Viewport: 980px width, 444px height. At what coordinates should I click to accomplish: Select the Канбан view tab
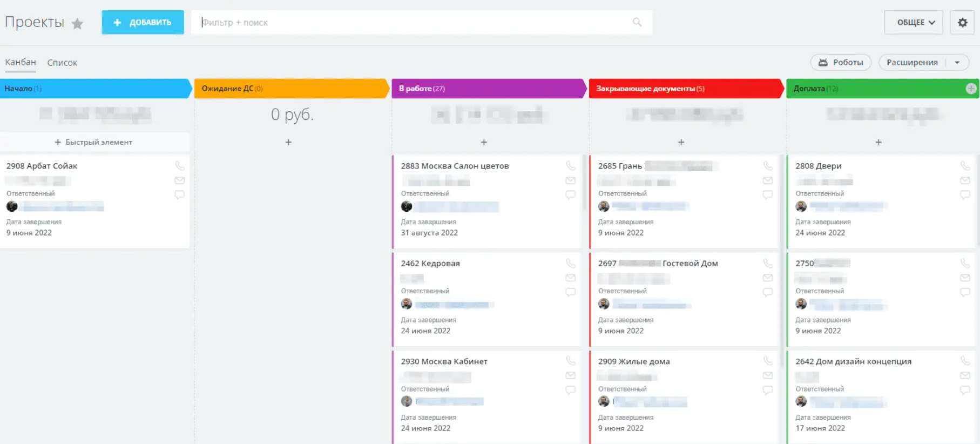(21, 62)
